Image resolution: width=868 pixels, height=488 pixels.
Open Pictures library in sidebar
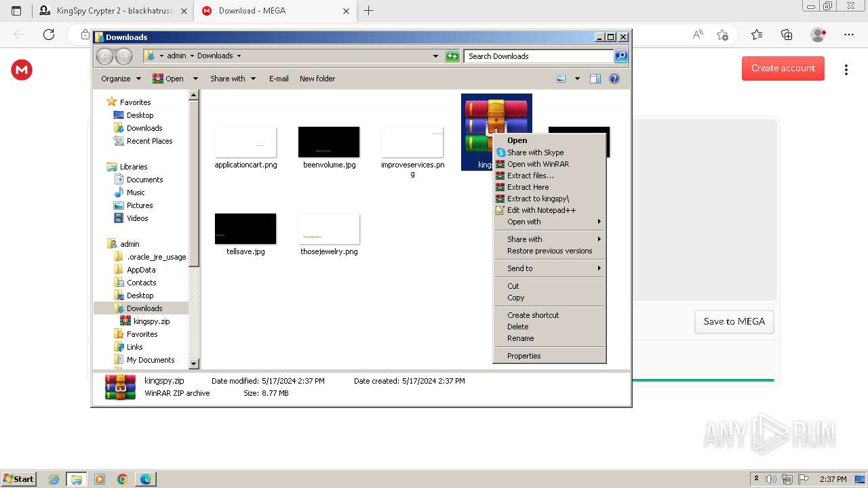140,205
